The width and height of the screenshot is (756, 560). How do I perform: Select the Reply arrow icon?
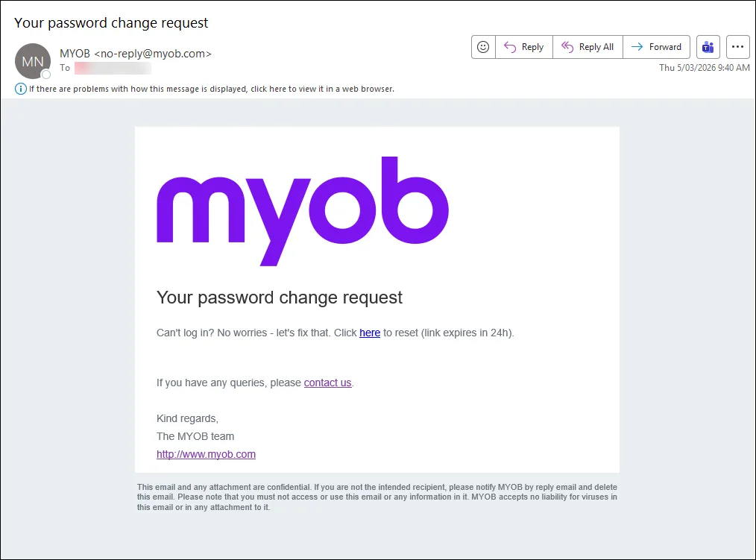[510, 46]
